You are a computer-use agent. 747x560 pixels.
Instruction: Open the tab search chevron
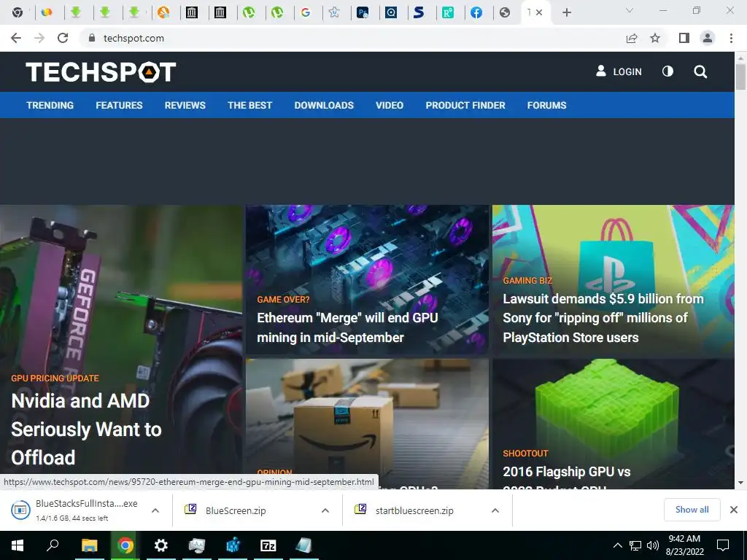coord(630,10)
